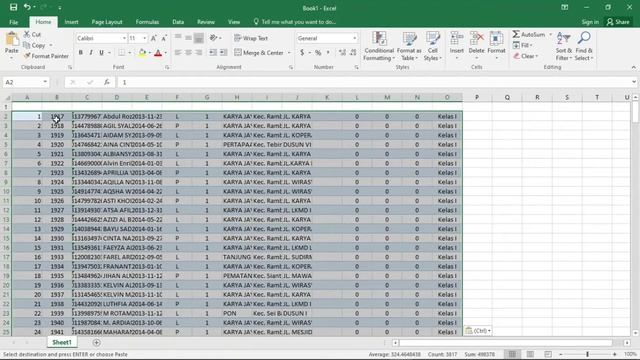The image size is (640, 360).
Task: Align text to the left
Action: 178,53
